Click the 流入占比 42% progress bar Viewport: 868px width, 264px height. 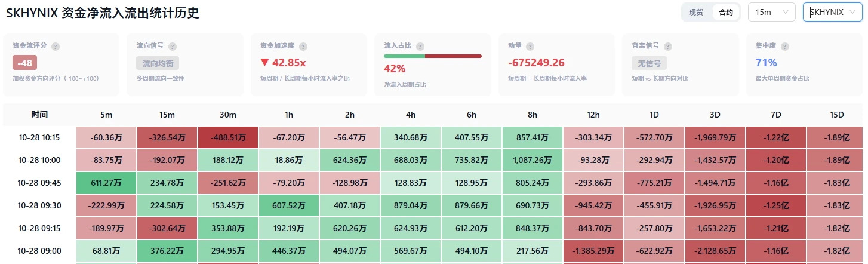click(x=433, y=56)
